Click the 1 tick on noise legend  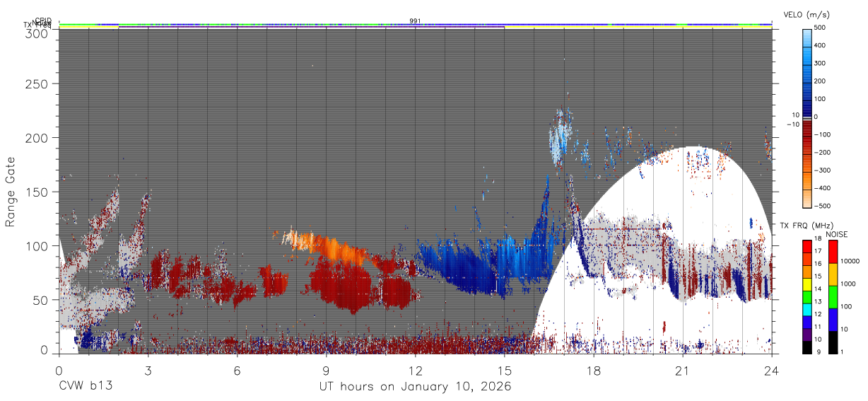(x=843, y=351)
